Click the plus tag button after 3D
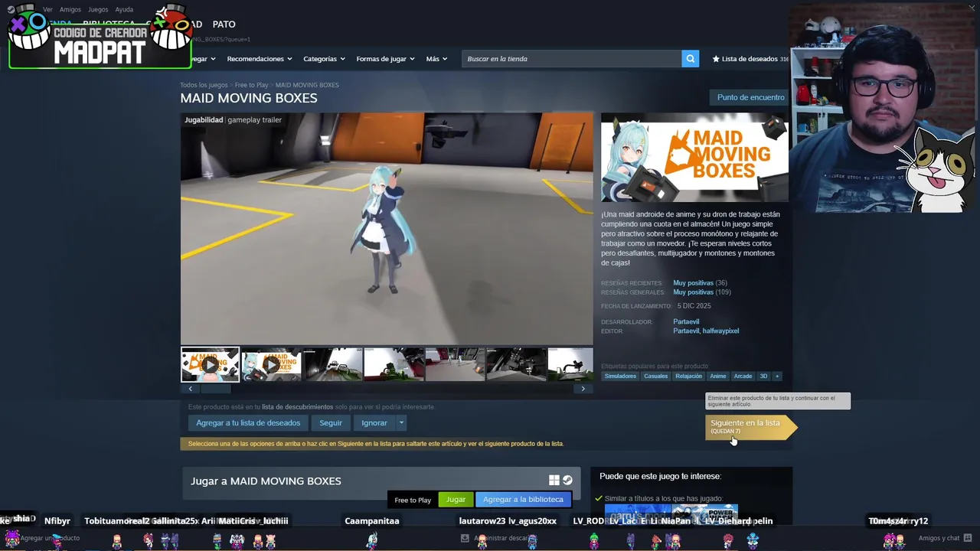The height and width of the screenshot is (551, 980). pyautogui.click(x=777, y=376)
